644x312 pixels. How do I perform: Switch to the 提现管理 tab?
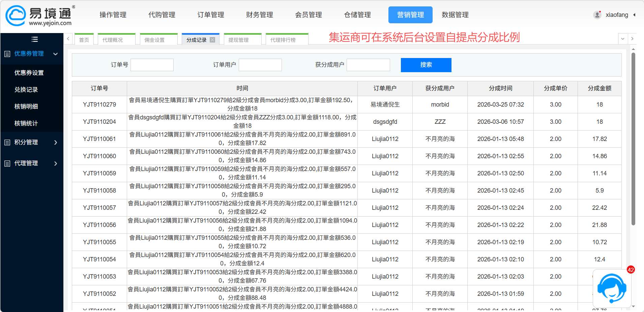click(x=243, y=39)
